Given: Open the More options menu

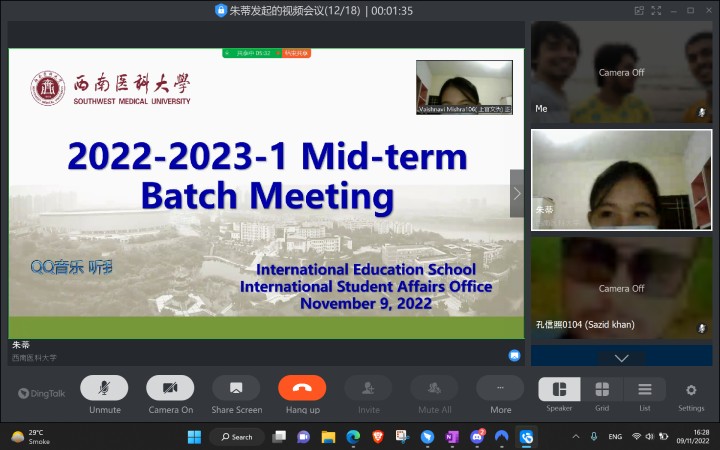Looking at the screenshot, I should (500, 388).
